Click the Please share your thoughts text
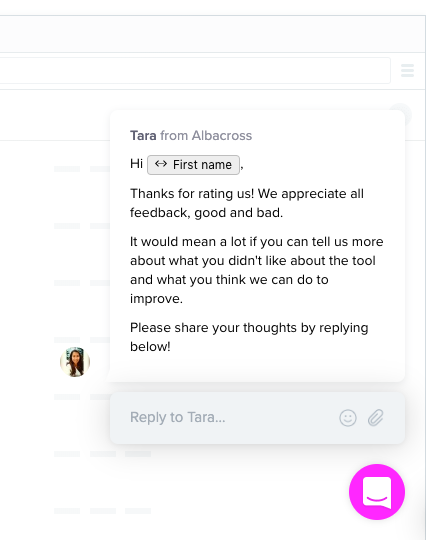This screenshot has height=540, width=426. point(249,337)
